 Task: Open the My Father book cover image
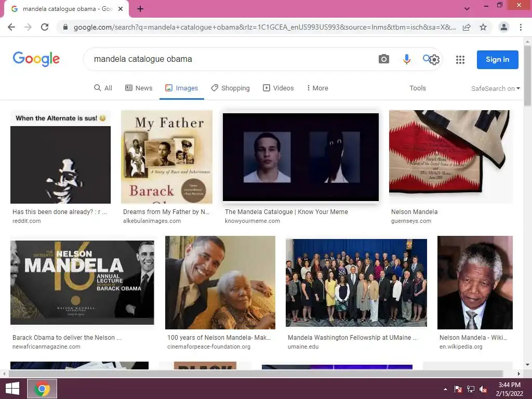pos(167,157)
